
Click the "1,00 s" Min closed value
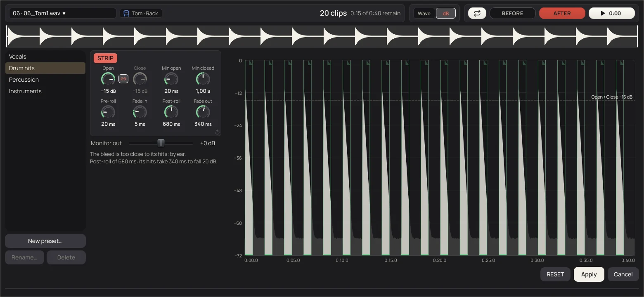tap(203, 91)
